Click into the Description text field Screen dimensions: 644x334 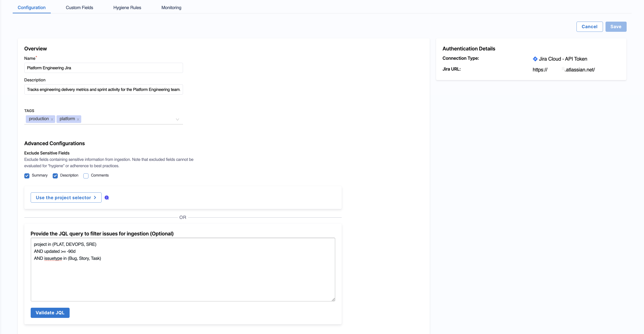click(103, 89)
